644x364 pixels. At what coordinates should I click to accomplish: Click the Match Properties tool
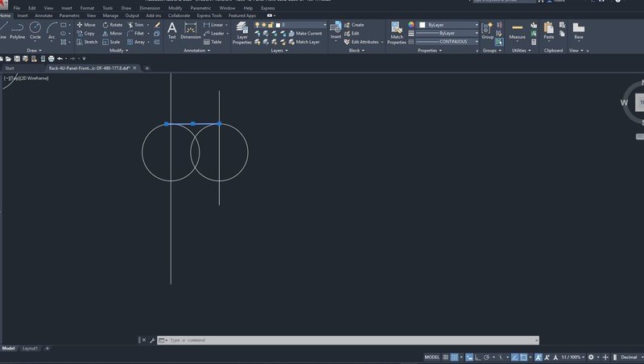pos(397,33)
